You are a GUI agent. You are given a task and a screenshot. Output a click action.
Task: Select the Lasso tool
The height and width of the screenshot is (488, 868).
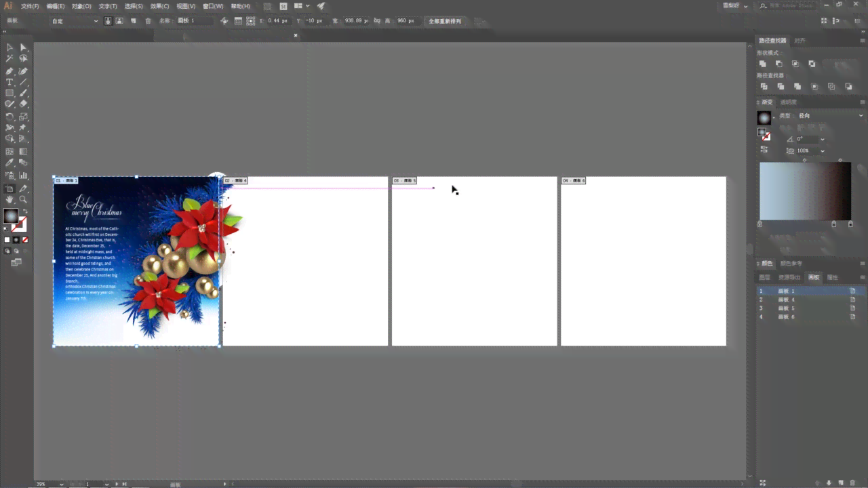point(23,59)
